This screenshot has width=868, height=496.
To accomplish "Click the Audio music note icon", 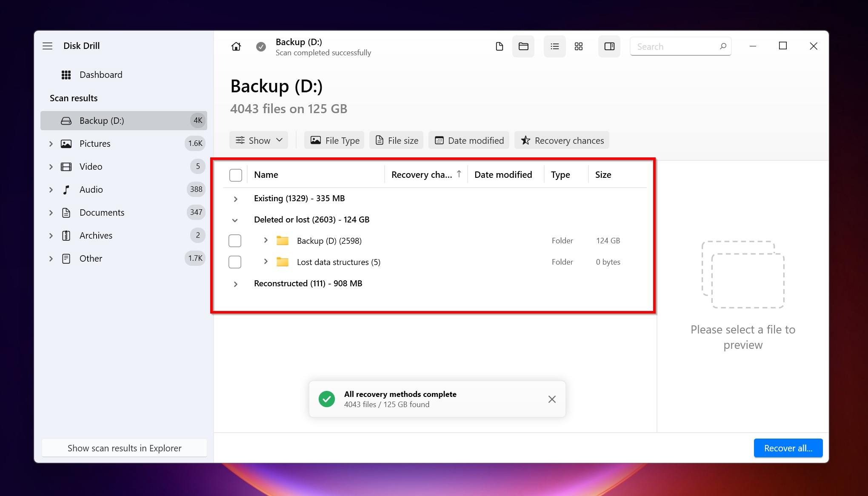I will point(66,190).
